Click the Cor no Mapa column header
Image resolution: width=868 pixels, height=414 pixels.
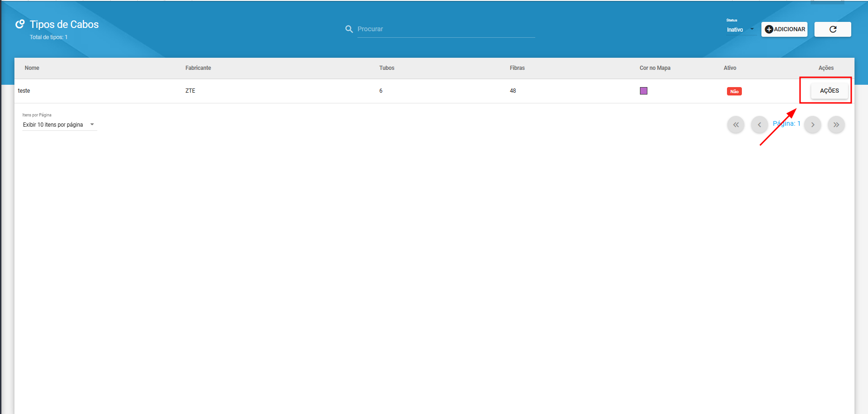[x=655, y=68]
